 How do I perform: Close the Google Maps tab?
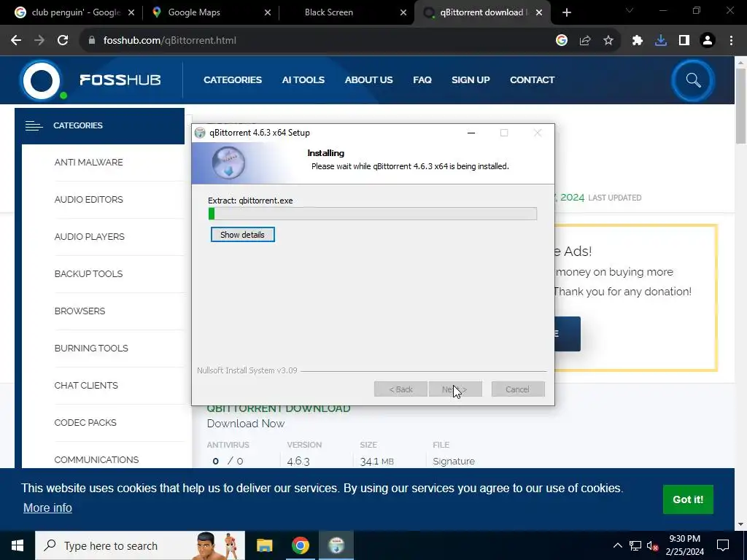tap(268, 13)
